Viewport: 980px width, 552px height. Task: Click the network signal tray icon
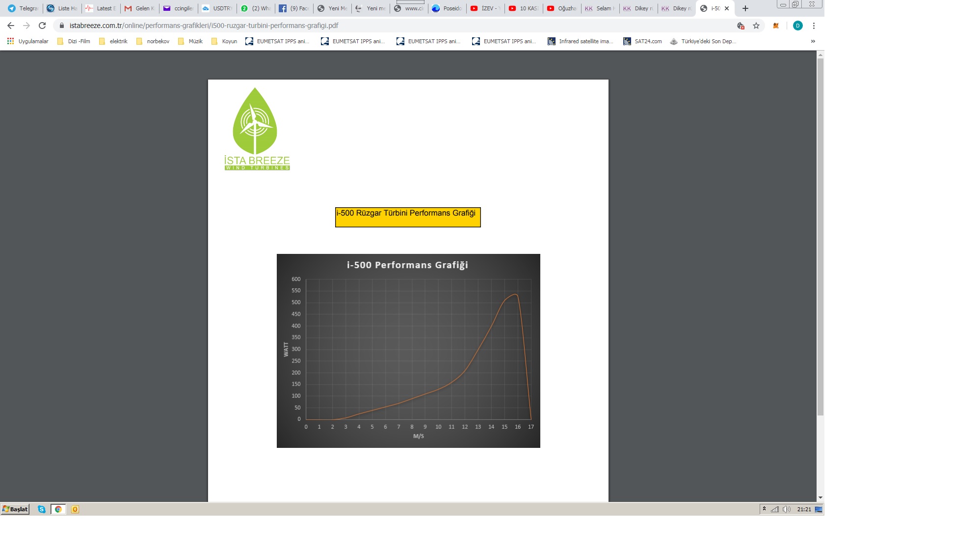[775, 509]
